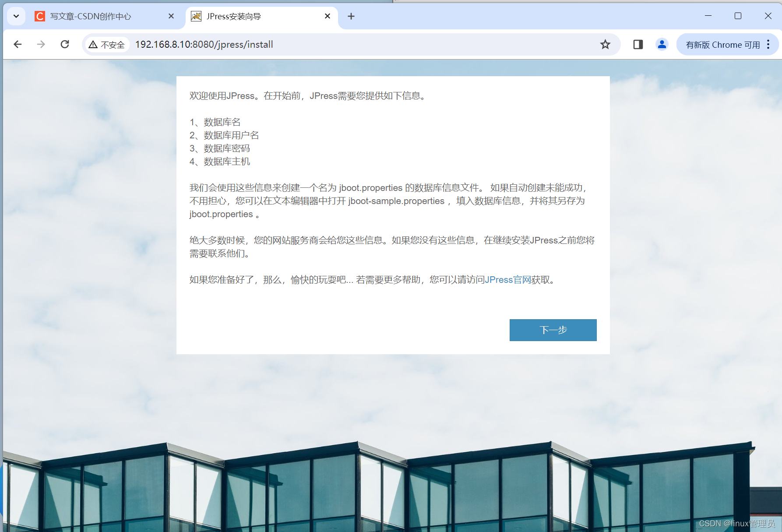Open the JPress官网 link
Image resolution: width=782 pixels, height=532 pixels.
[508, 280]
